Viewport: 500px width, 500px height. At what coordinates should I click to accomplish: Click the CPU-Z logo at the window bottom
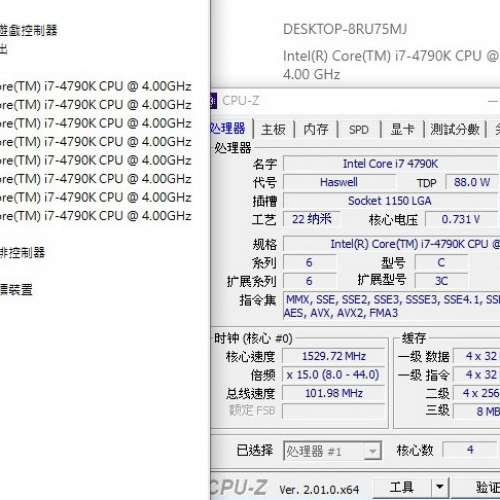tap(239, 487)
